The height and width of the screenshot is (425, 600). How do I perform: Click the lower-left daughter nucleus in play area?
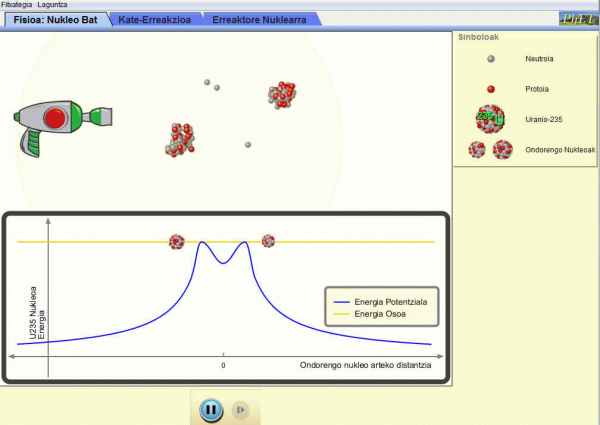pos(180,139)
